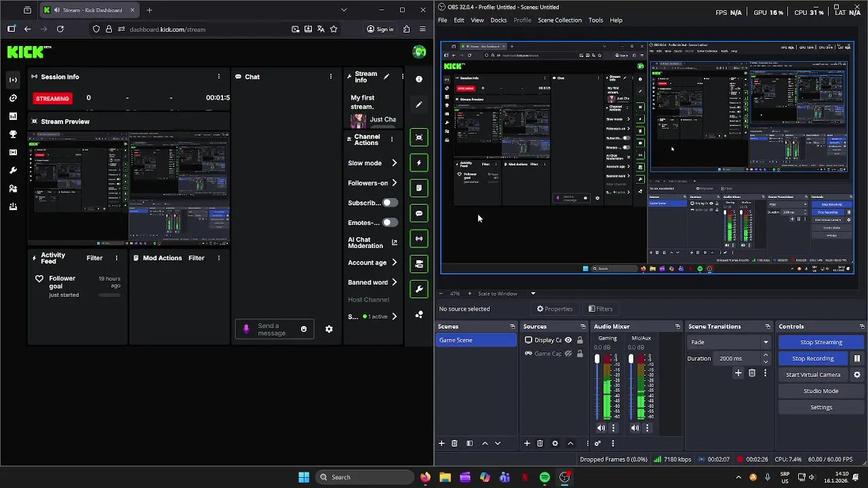Click the Stop Recording button

(x=813, y=359)
